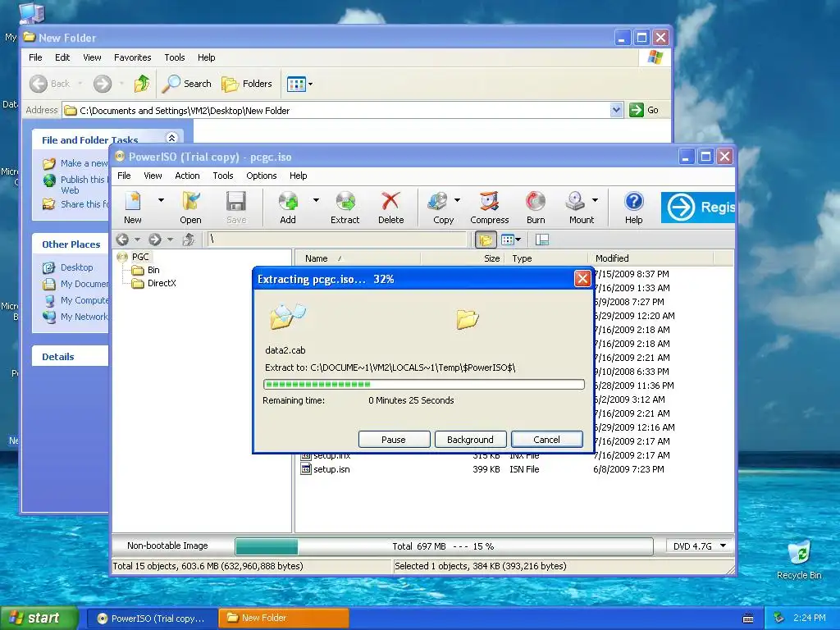Viewport: 840px width, 630px height.
Task: Click the extraction progress bar
Action: [424, 384]
